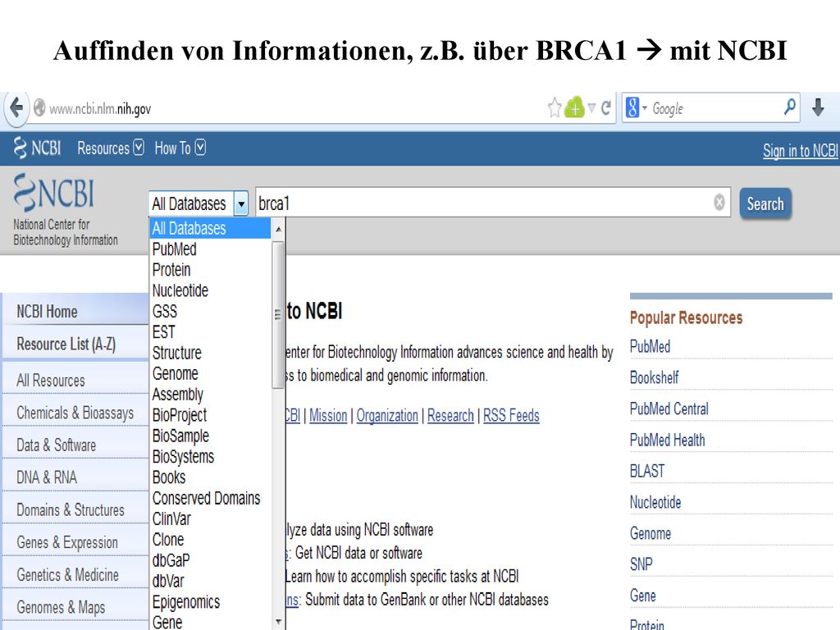The image size is (840, 630).
Task: Open the All Databases combo box arrow
Action: [241, 204]
